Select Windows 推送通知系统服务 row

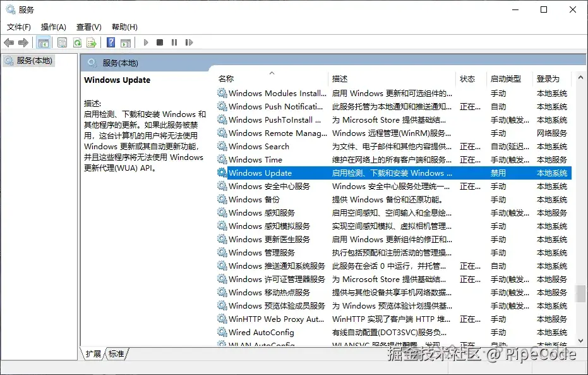[393, 266]
